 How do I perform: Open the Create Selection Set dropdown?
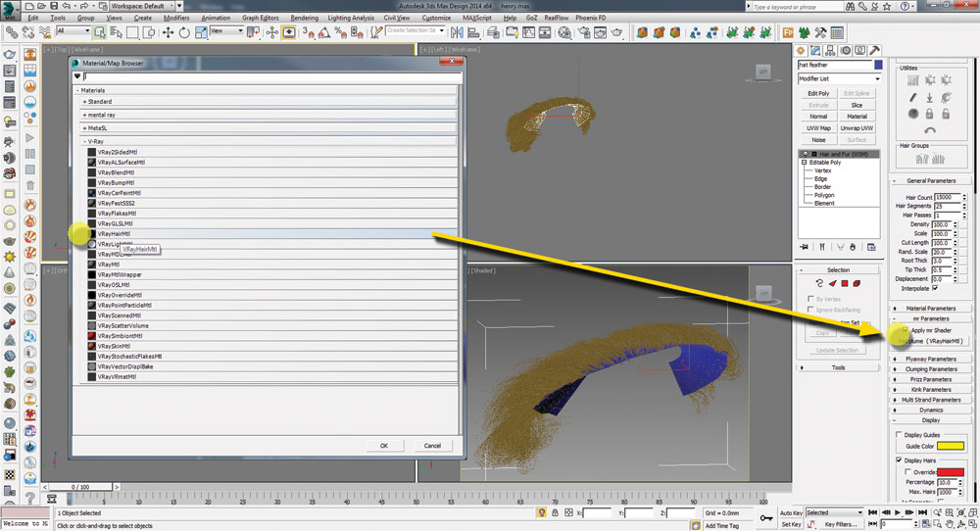[x=415, y=30]
